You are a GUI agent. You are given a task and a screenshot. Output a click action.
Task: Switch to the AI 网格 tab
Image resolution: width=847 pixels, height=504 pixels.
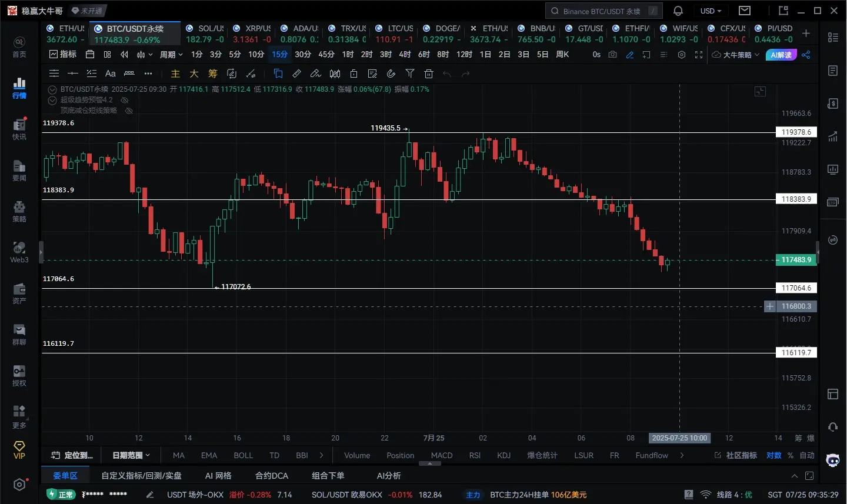pos(218,476)
